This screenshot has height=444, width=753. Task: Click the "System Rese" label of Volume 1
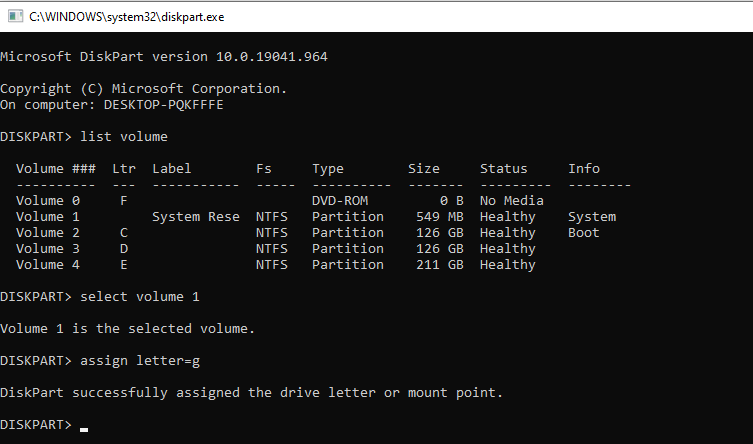195,216
